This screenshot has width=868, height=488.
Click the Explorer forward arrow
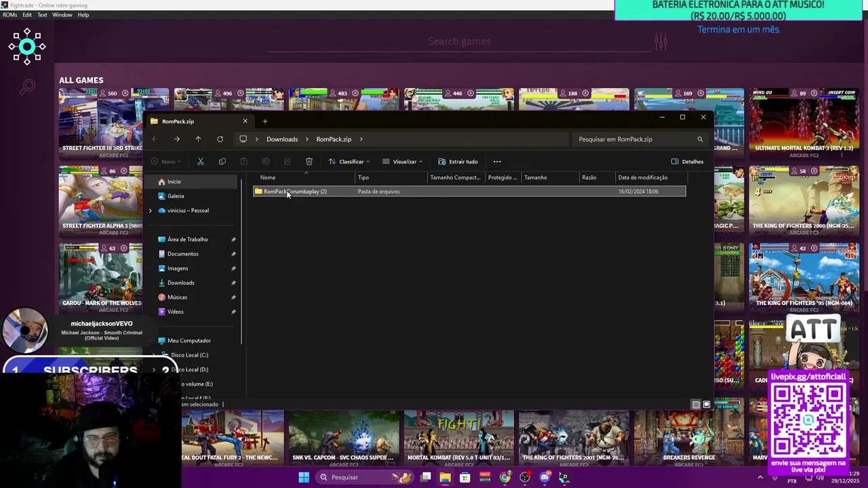point(176,139)
